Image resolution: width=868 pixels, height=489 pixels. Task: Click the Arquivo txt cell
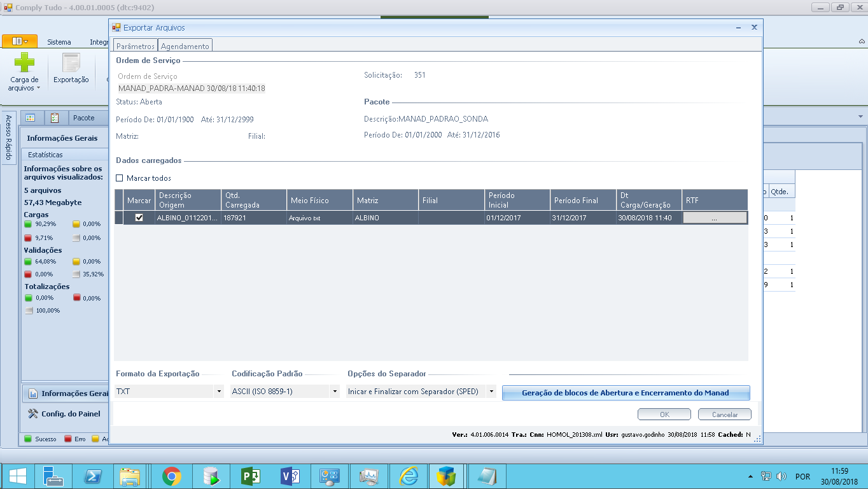point(319,218)
